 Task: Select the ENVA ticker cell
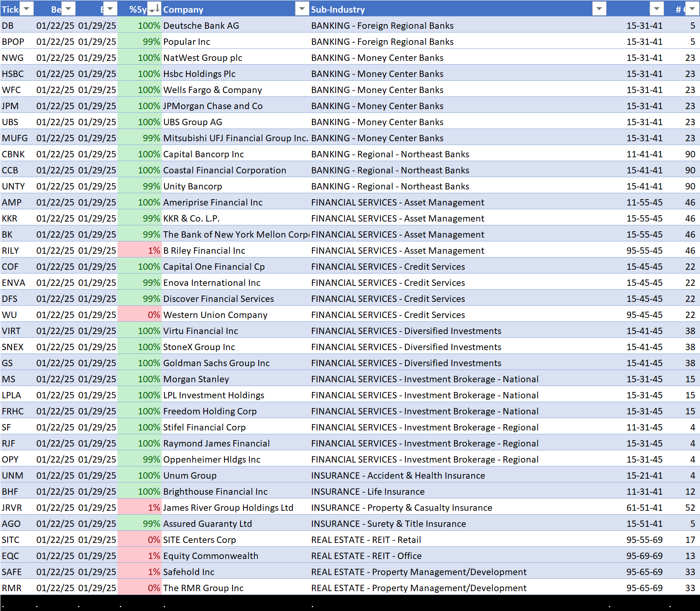click(x=13, y=283)
